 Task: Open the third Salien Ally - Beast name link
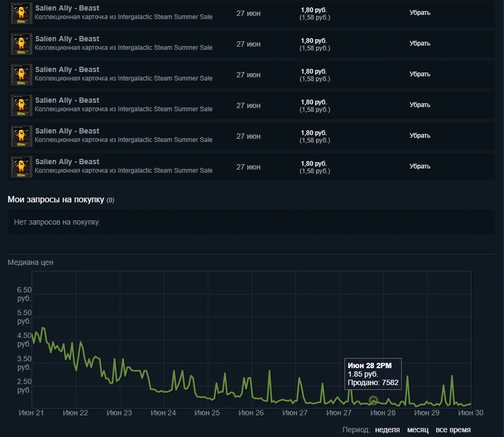pos(67,69)
